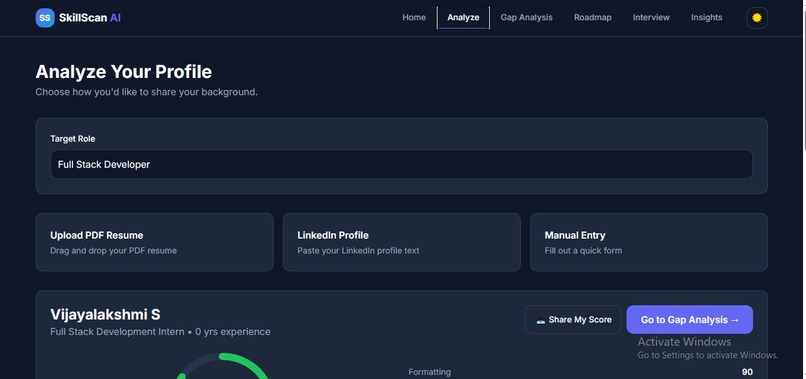Click the Formatting score label
The height and width of the screenshot is (379, 806).
429,372
